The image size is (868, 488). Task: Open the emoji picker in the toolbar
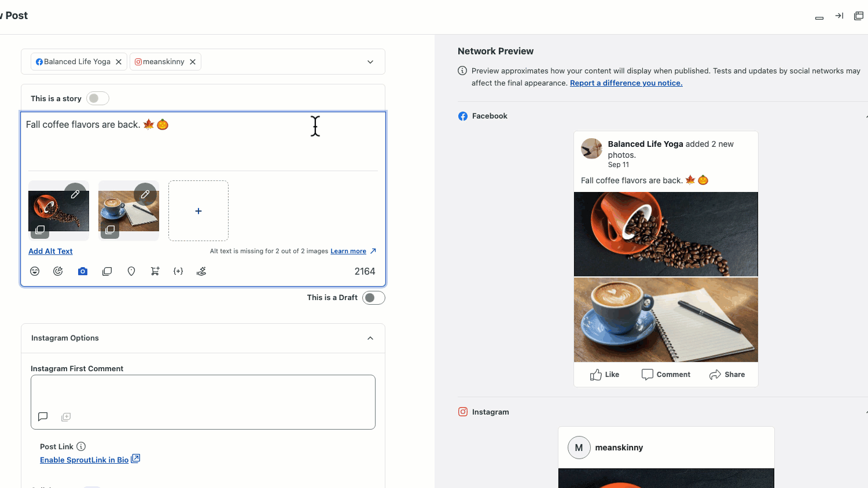point(35,271)
